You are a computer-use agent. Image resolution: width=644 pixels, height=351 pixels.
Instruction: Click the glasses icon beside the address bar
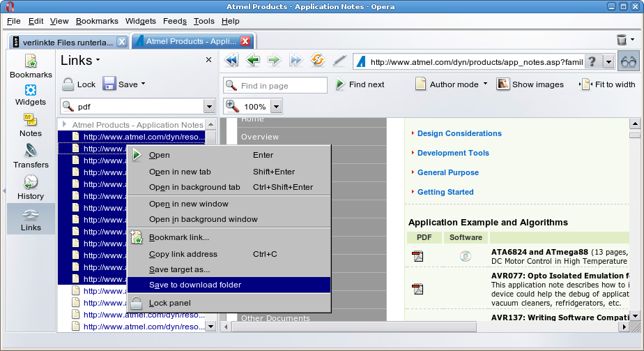[629, 61]
